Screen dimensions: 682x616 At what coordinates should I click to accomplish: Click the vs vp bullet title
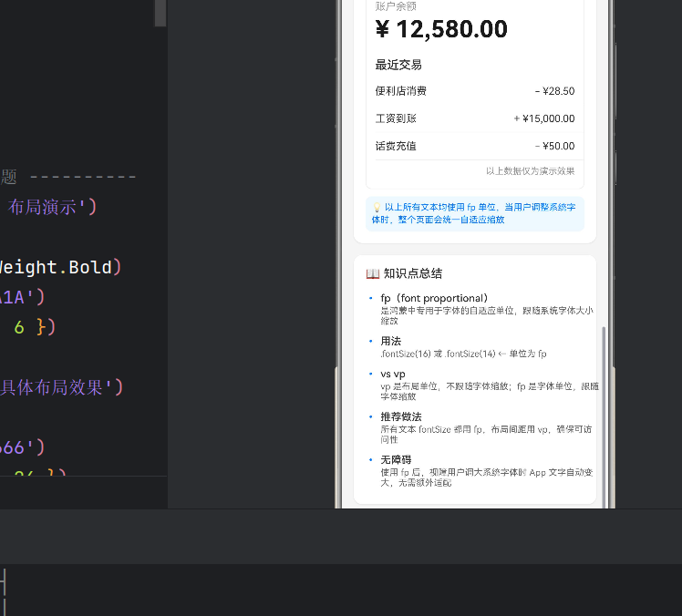(x=393, y=374)
